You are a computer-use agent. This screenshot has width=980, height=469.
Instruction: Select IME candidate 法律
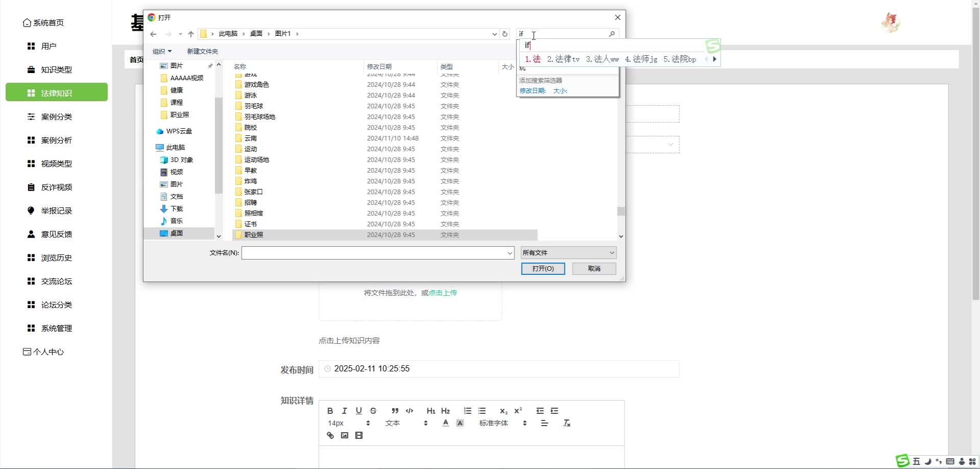point(563,59)
